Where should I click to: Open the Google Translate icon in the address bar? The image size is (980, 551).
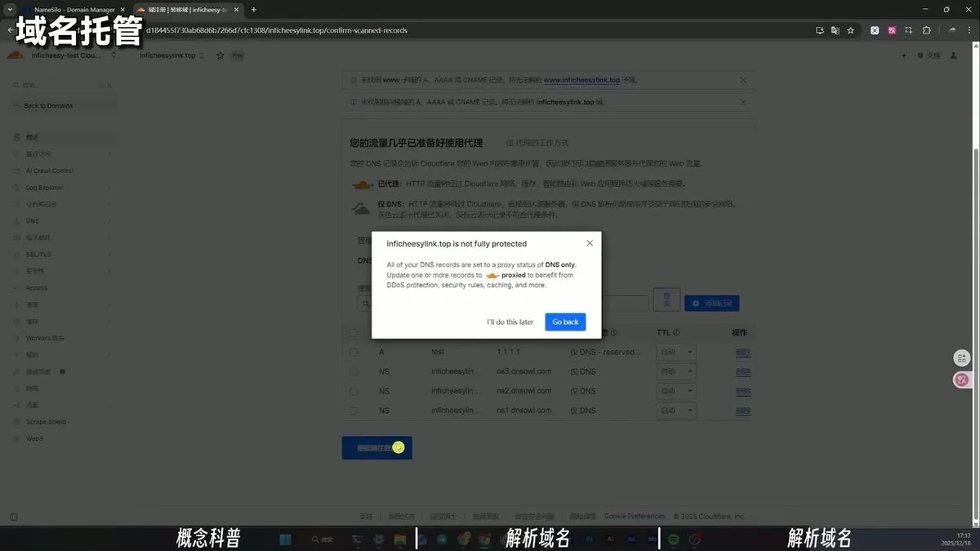[x=835, y=29]
